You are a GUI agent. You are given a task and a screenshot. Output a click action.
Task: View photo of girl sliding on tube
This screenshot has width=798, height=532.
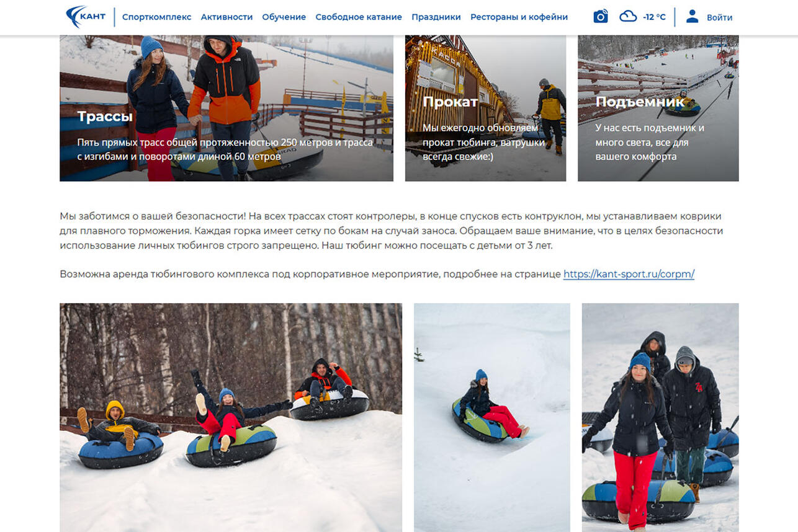pyautogui.click(x=492, y=417)
